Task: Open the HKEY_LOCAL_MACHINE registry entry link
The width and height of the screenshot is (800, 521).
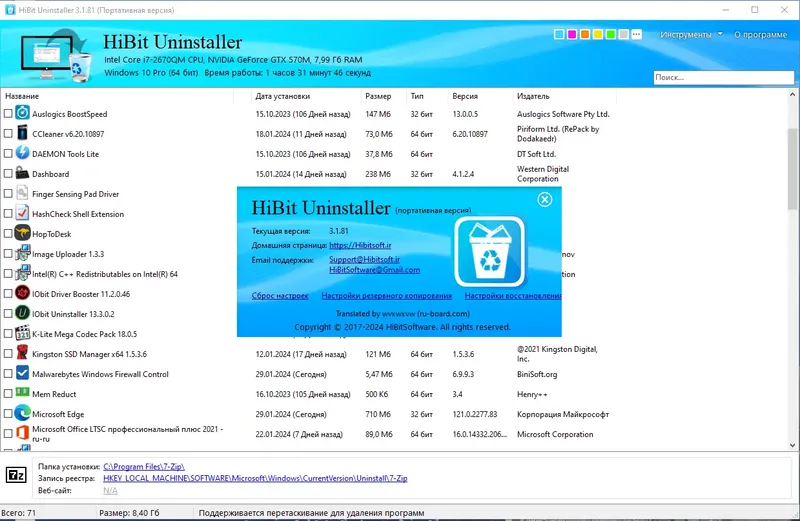Action: tap(255, 478)
